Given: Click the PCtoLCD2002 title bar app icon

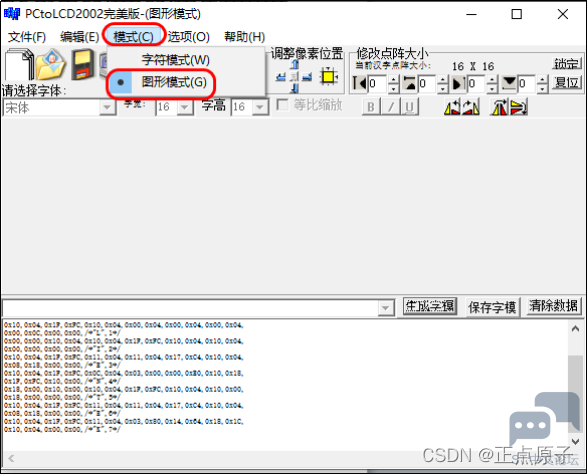Looking at the screenshot, I should coord(12,14).
